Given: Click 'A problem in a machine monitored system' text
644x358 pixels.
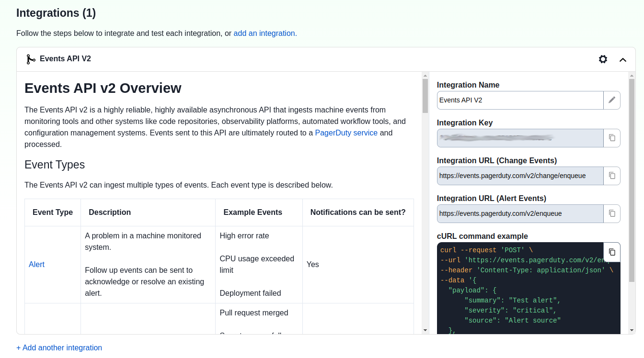Looking at the screenshot, I should (x=143, y=242).
